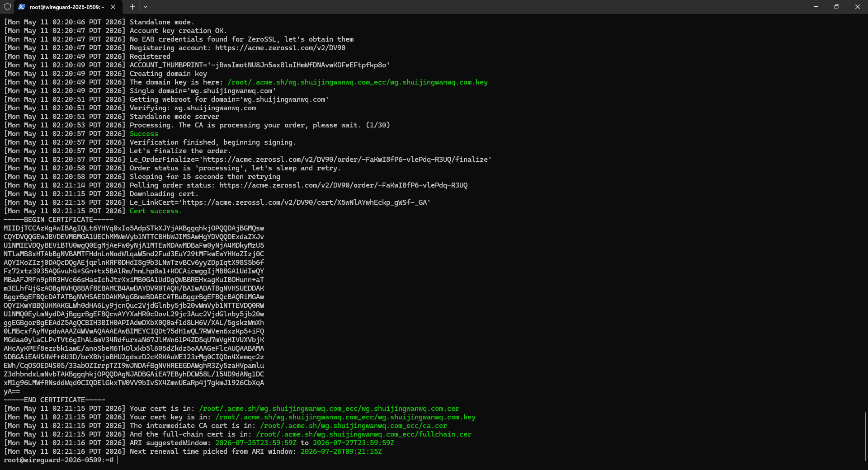Viewport: 868px width, 470px height.
Task: Open the new tab profiles dropdown arrow
Action: 146,7
